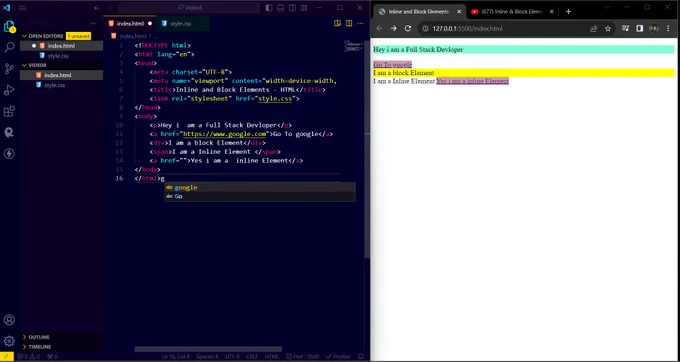This screenshot has width=680, height=362.
Task: Toggle the secondary sidebar layout icon
Action: [292, 8]
